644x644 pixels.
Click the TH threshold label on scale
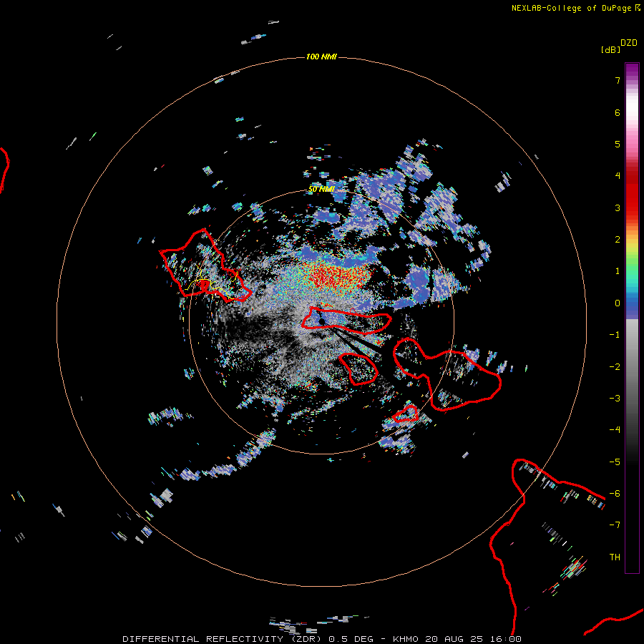coord(615,557)
